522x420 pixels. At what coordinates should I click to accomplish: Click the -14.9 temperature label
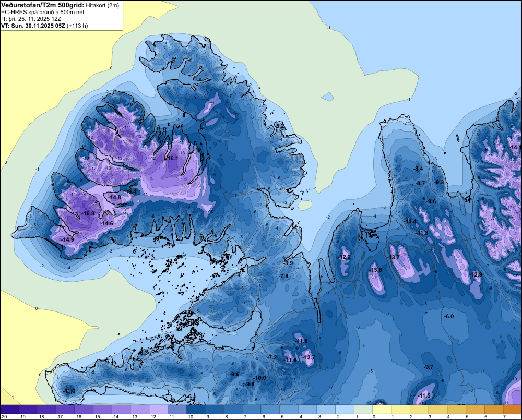click(x=67, y=239)
